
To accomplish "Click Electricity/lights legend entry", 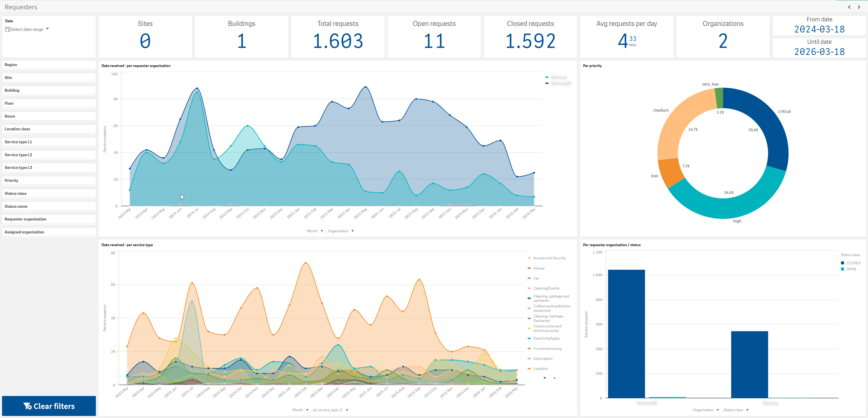I will pyautogui.click(x=543, y=339).
